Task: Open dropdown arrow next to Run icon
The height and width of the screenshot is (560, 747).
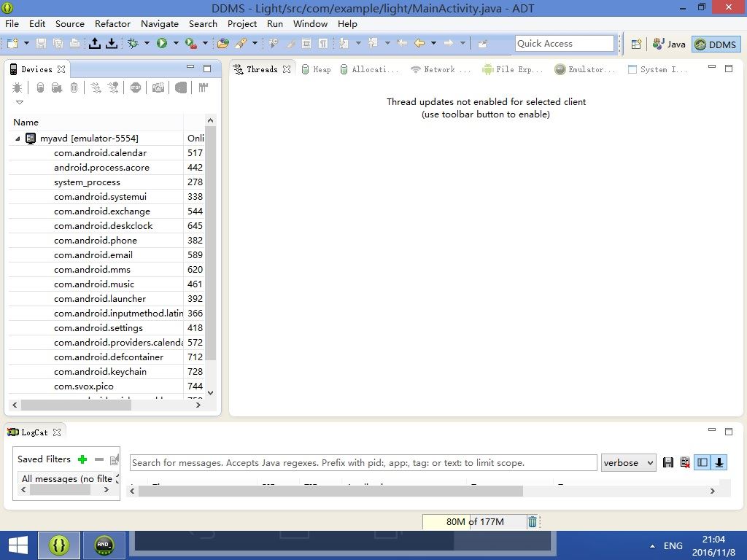Action: pos(176,43)
